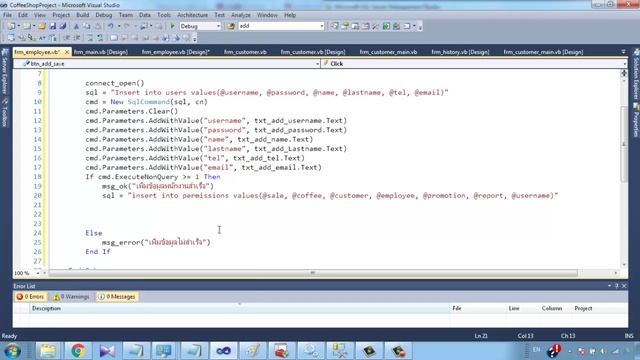Open the Build menu

(82, 15)
